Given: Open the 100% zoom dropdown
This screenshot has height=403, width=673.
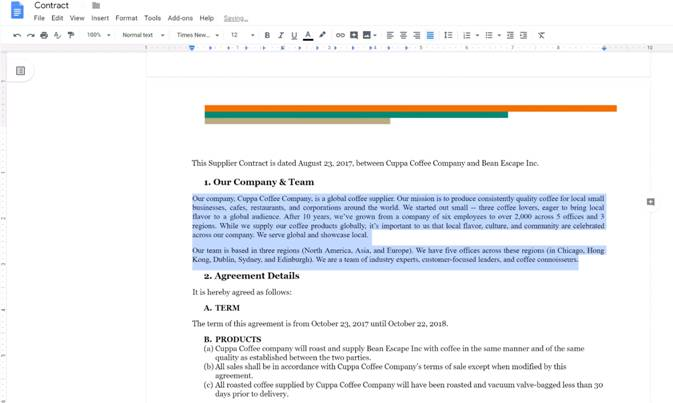Looking at the screenshot, I should (x=99, y=35).
